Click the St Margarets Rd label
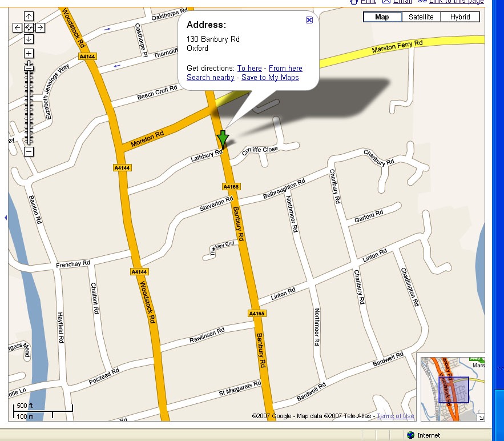Viewport: 504px width, 441px height. tap(240, 388)
